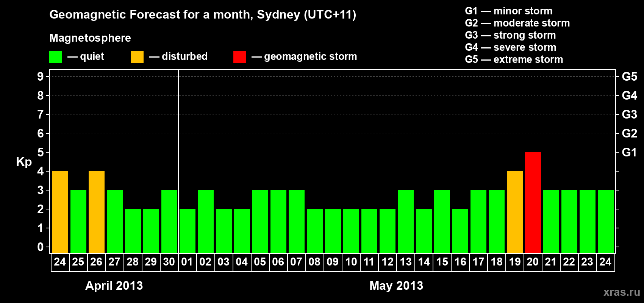644x303 pixels.
Task: Click 'G5 — extreme storm' legend text
Action: pyautogui.click(x=514, y=59)
